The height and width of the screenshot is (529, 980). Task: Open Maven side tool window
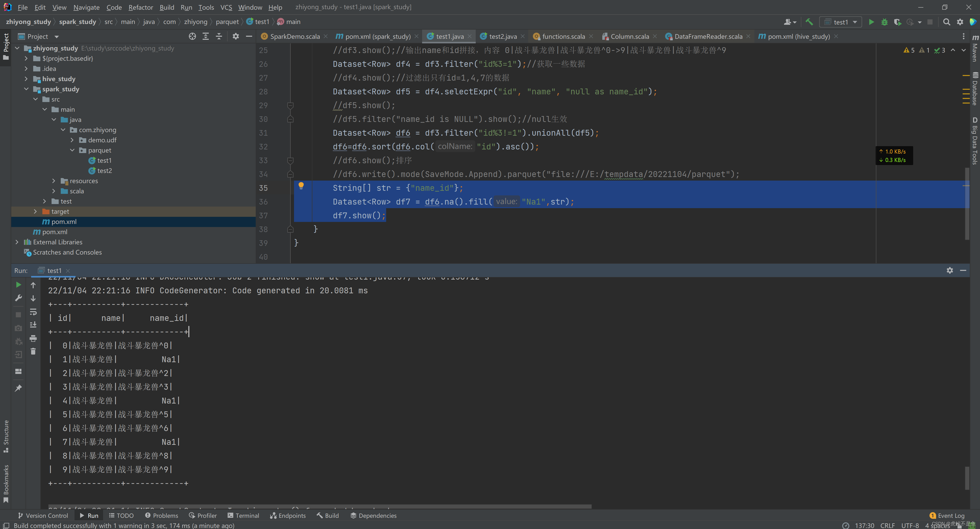975,48
